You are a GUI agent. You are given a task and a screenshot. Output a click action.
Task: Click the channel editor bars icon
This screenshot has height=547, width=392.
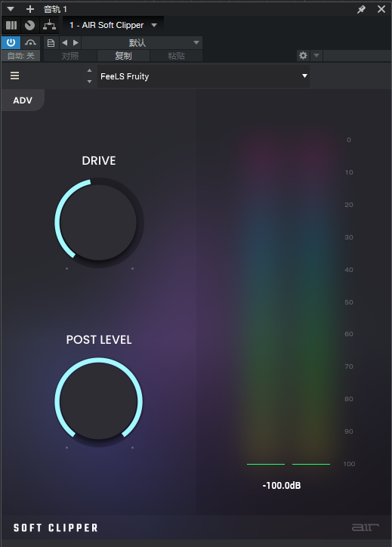click(x=11, y=25)
